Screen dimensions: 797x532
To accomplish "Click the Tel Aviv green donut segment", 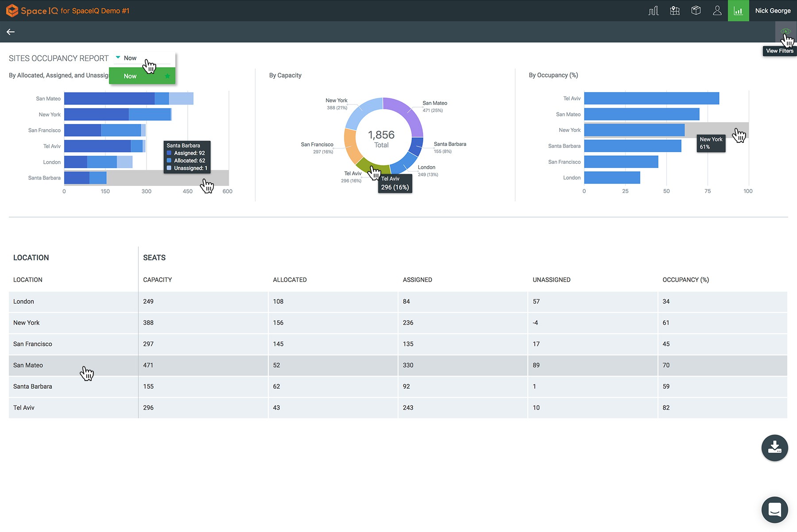I will point(371,168).
